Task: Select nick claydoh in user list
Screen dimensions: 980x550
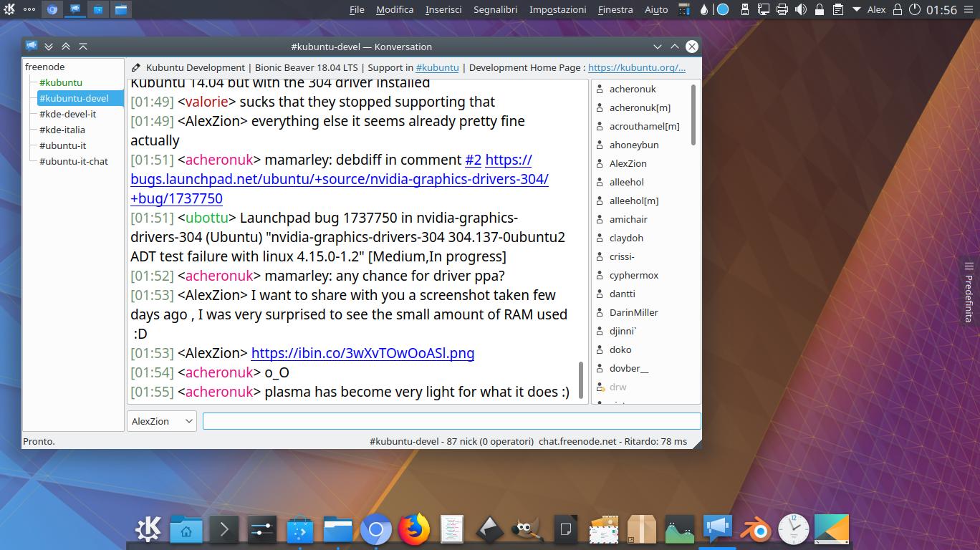Action: pos(626,238)
